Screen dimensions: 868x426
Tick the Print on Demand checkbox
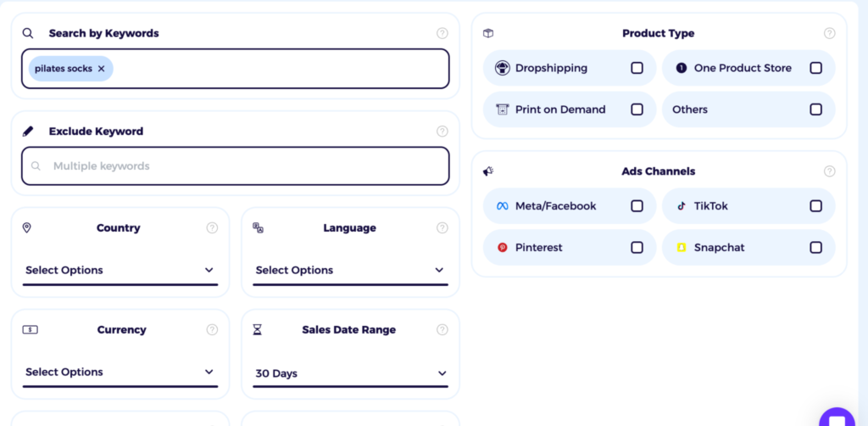coord(637,109)
